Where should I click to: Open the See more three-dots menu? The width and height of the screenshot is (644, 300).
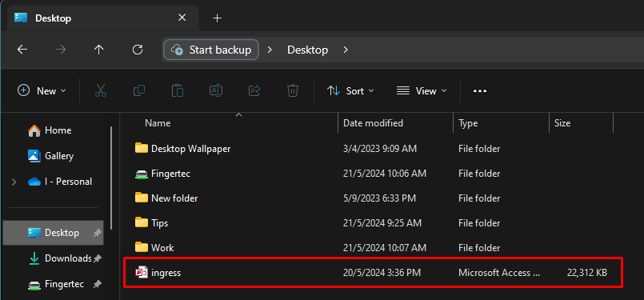[480, 91]
